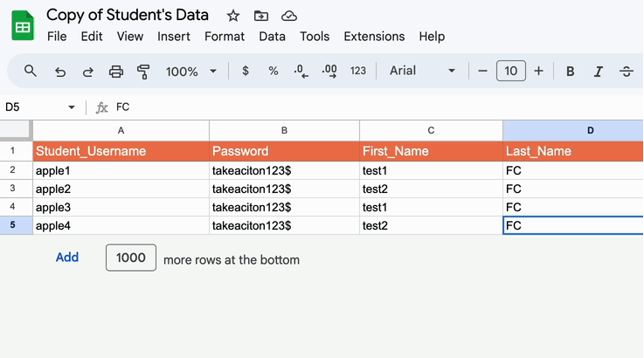This screenshot has width=644, height=358.
Task: Click Add to append more rows
Action: coord(67,258)
